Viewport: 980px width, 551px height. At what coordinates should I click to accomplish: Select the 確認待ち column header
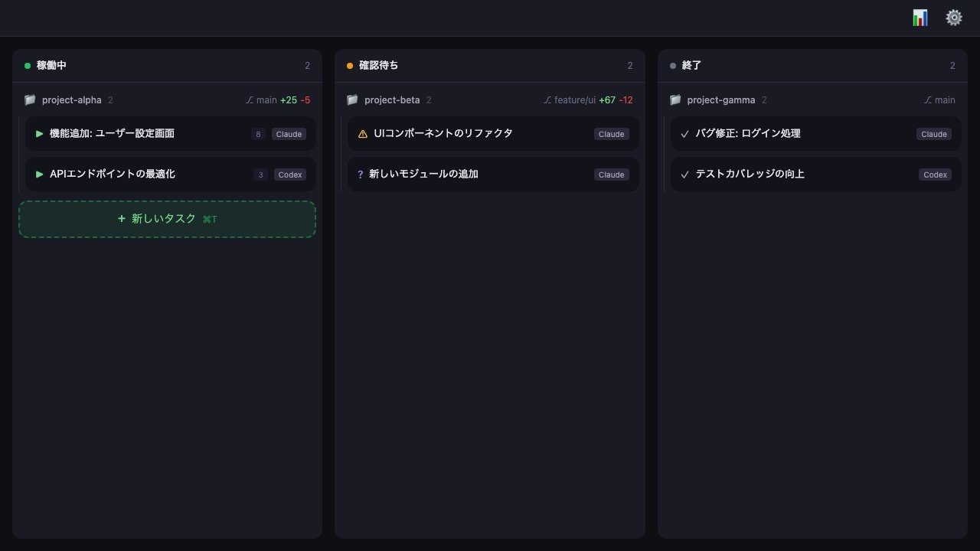pyautogui.click(x=378, y=66)
